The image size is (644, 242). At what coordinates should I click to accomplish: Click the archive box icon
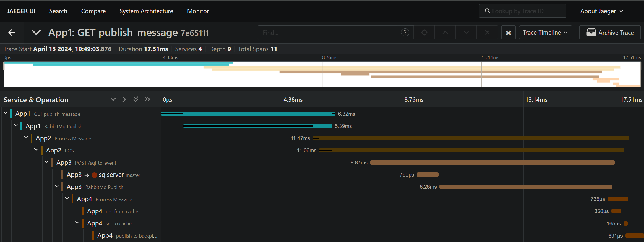[x=591, y=32]
